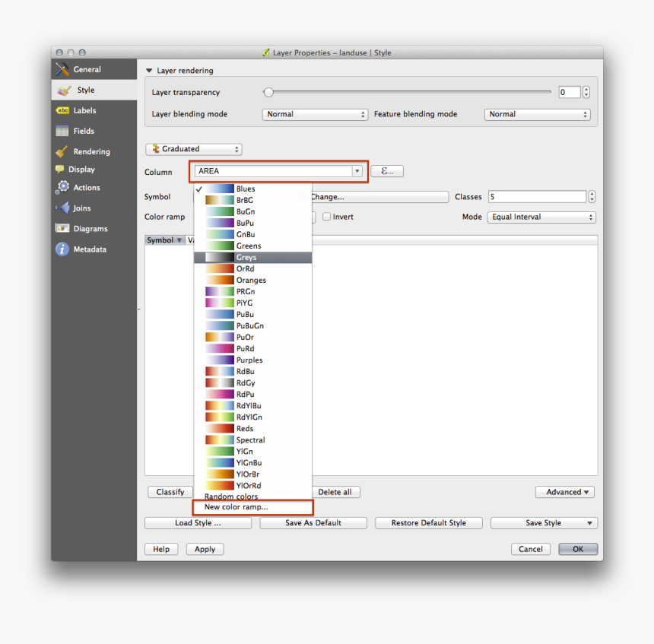Pick YlGnBu in the dropdown list

click(x=252, y=462)
